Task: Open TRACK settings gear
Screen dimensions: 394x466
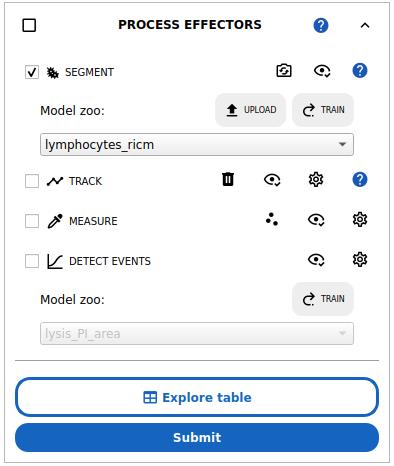Action: 316,180
